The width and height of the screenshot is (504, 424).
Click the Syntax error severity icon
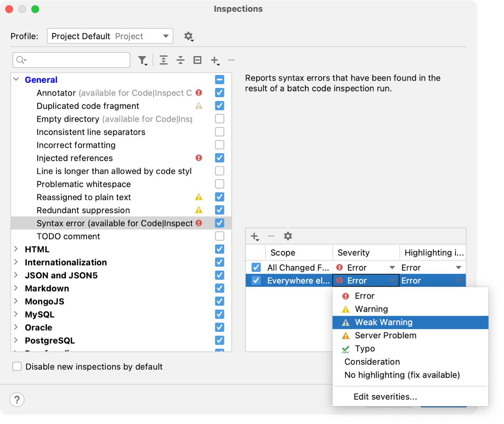199,223
